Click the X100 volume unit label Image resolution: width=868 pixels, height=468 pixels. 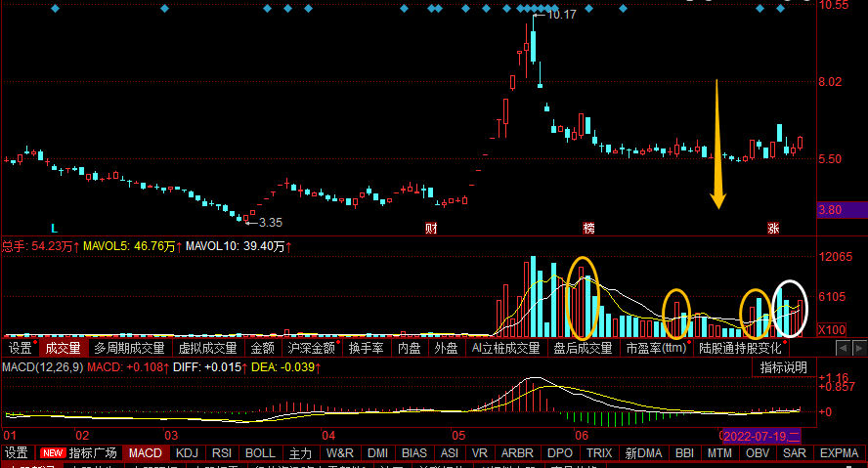831,329
